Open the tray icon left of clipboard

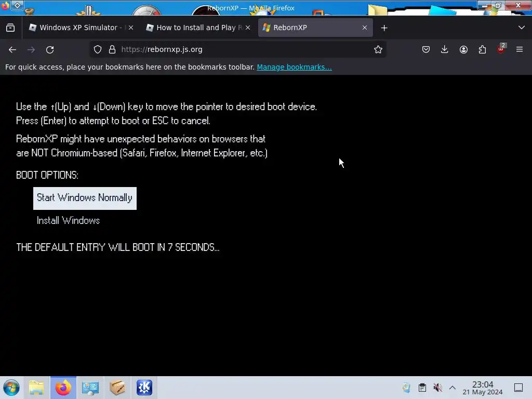pos(406,388)
